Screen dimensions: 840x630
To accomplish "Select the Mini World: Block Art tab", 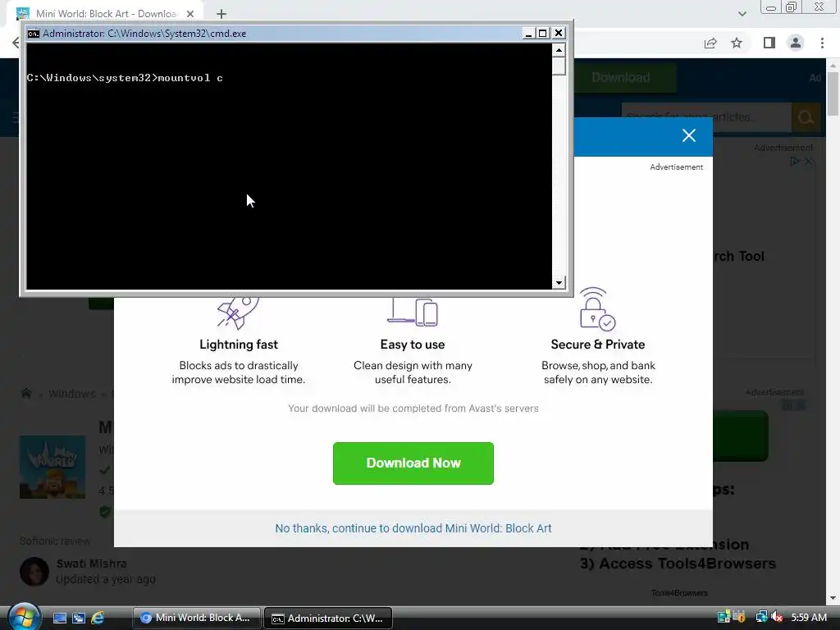I will [106, 14].
